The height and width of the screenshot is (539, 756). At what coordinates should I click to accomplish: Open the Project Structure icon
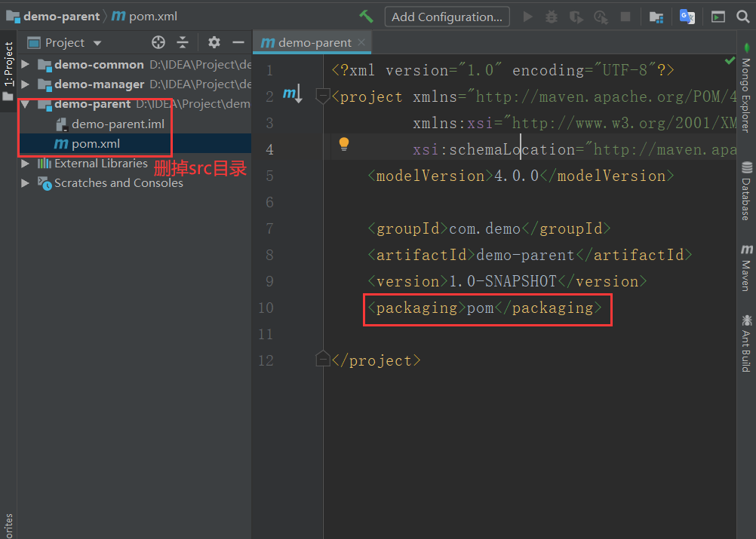click(656, 17)
